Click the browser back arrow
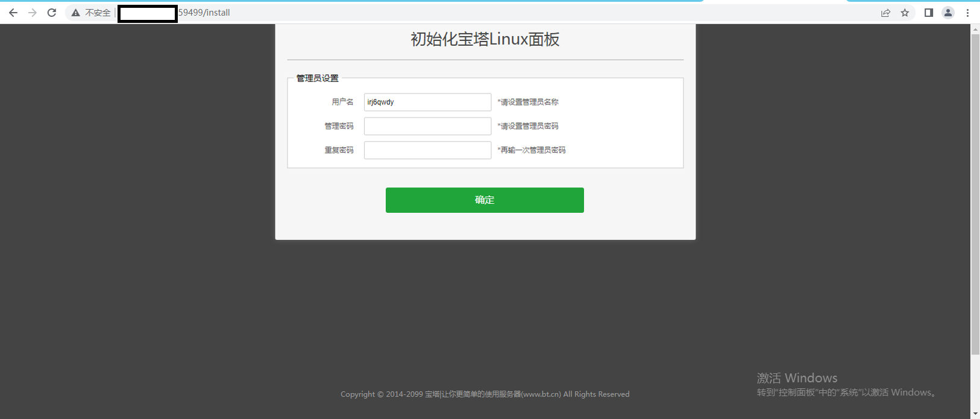 pyautogui.click(x=13, y=13)
